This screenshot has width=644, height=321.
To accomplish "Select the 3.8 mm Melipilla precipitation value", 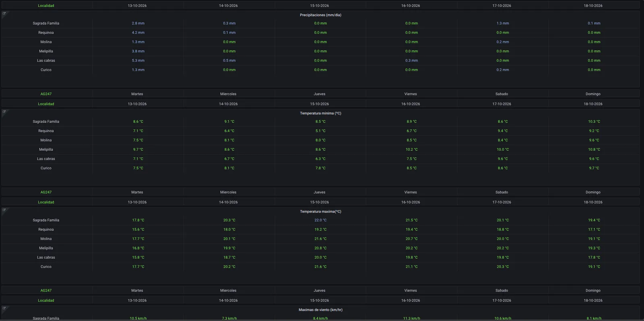I will (138, 51).
